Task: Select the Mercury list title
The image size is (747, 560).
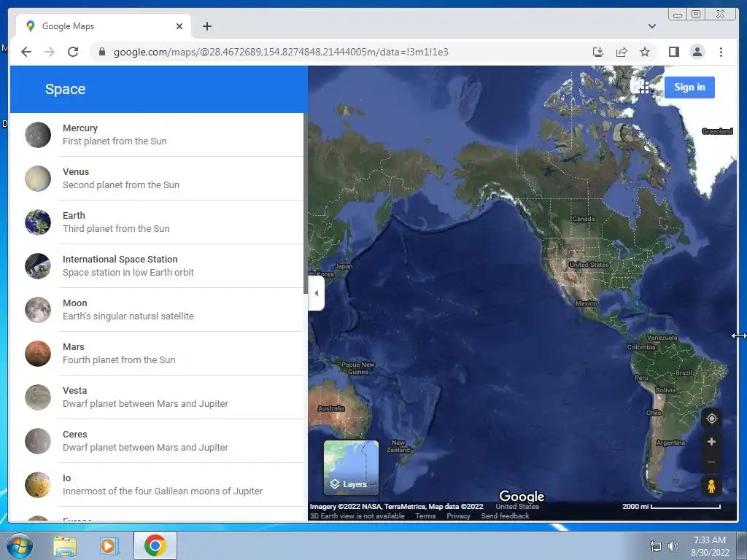Action: click(80, 128)
